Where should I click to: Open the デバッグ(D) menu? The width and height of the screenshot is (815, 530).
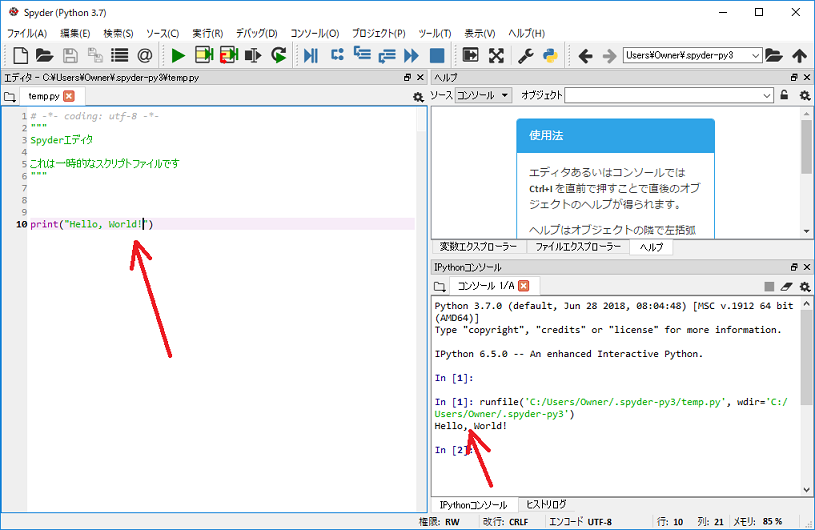click(x=256, y=33)
